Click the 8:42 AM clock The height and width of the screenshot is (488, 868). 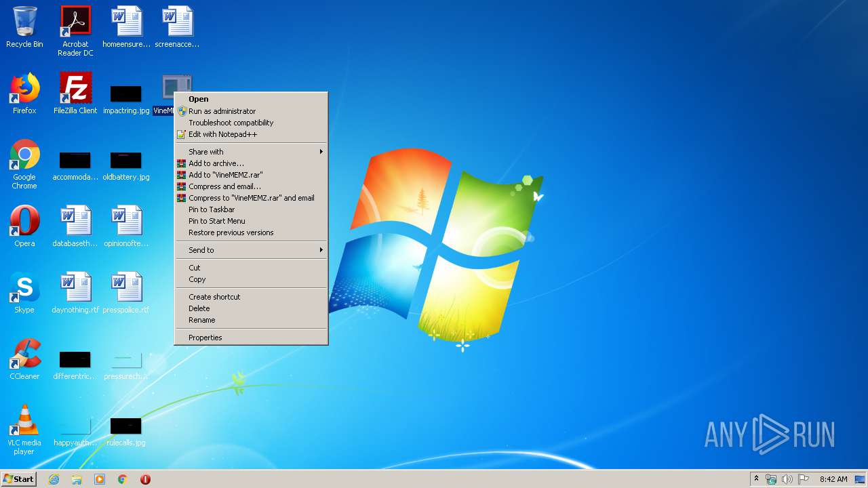click(x=833, y=479)
